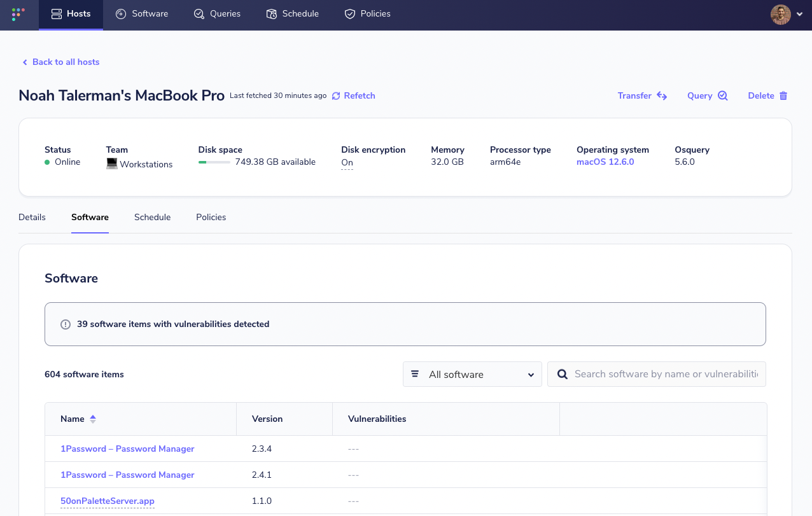
Task: Click the software search input field
Action: pos(662,374)
